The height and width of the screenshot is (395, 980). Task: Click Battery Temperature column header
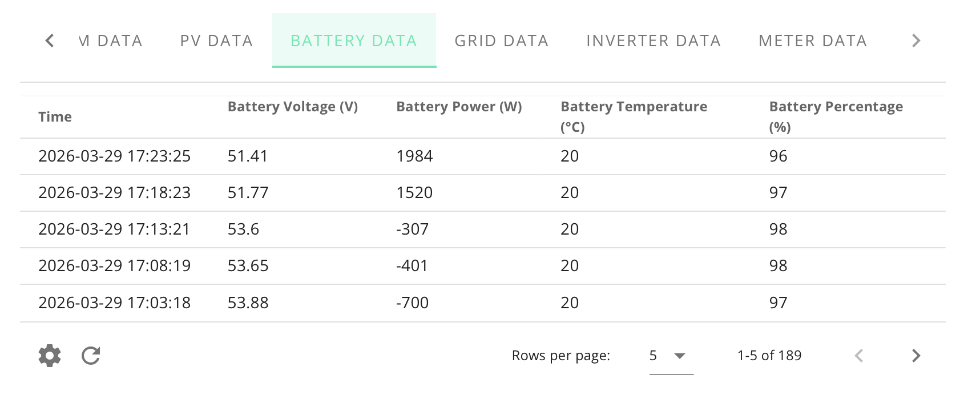[x=634, y=116]
